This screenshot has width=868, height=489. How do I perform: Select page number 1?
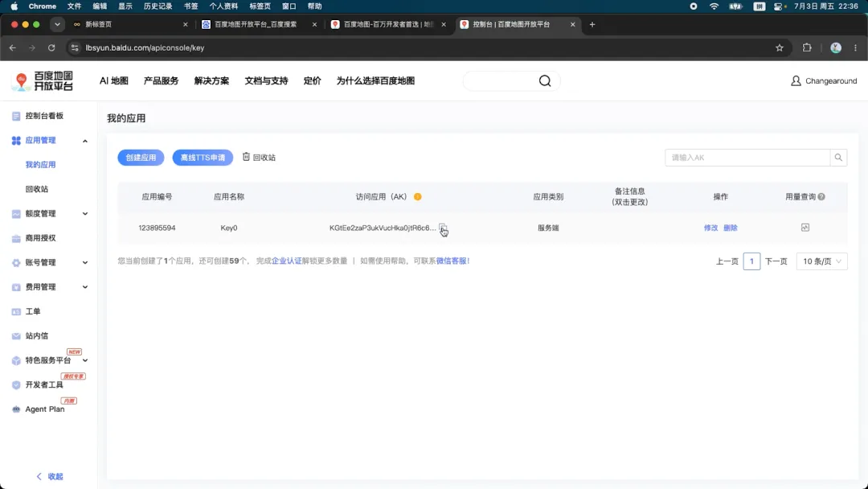[x=751, y=261]
